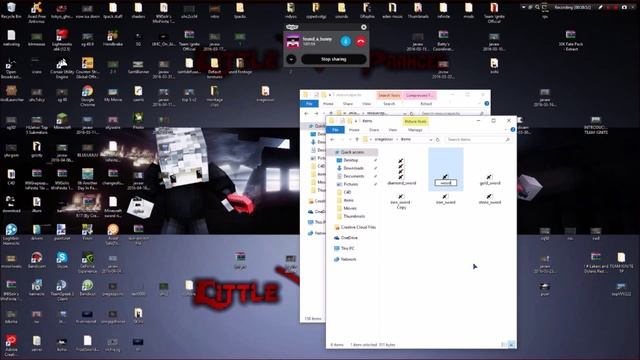
Task: Open File tab in items window
Action: pyautogui.click(x=336, y=130)
